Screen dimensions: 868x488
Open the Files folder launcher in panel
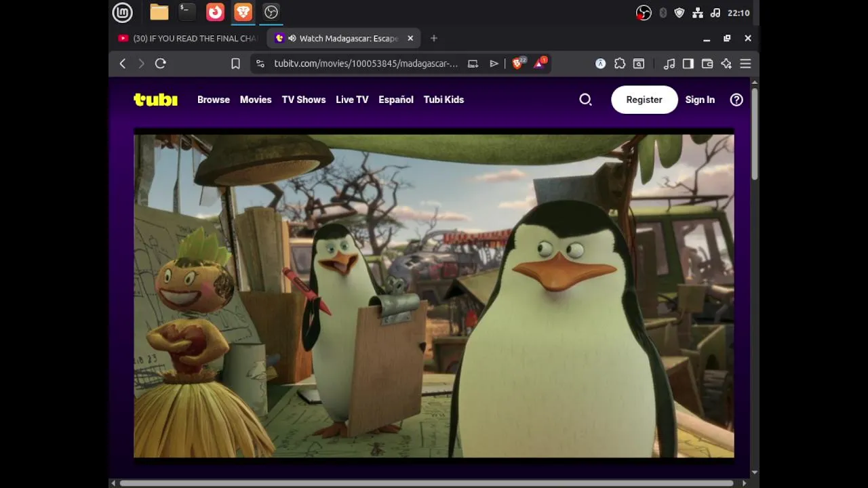[159, 12]
